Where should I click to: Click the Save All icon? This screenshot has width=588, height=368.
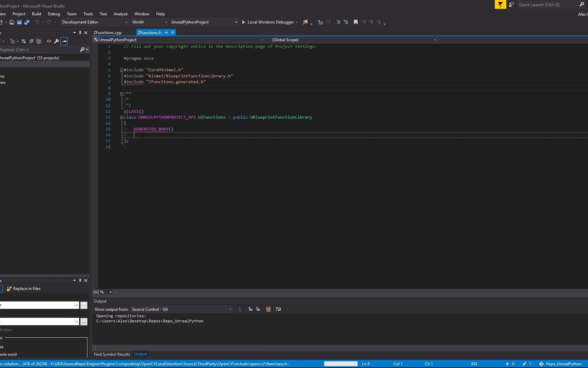(27, 22)
